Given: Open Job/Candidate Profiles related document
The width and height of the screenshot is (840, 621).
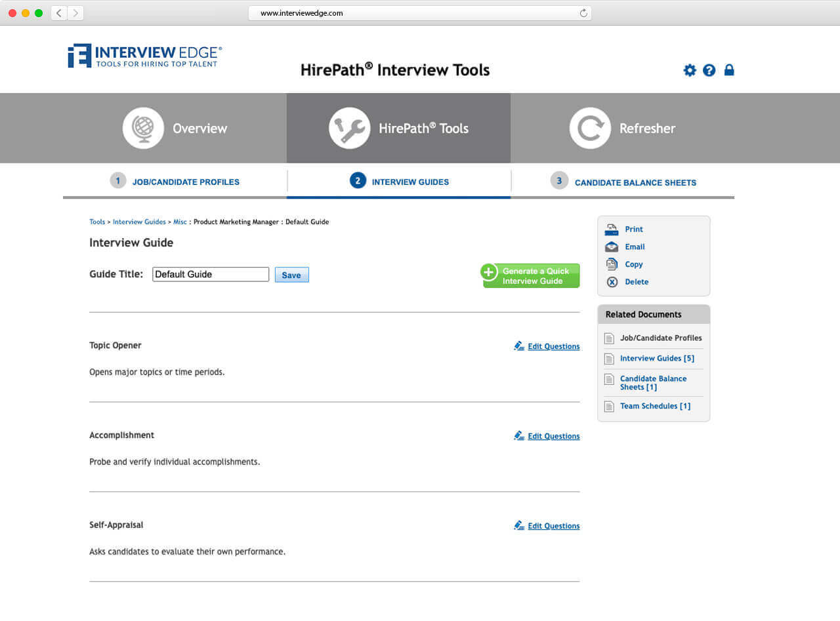Looking at the screenshot, I should (661, 338).
